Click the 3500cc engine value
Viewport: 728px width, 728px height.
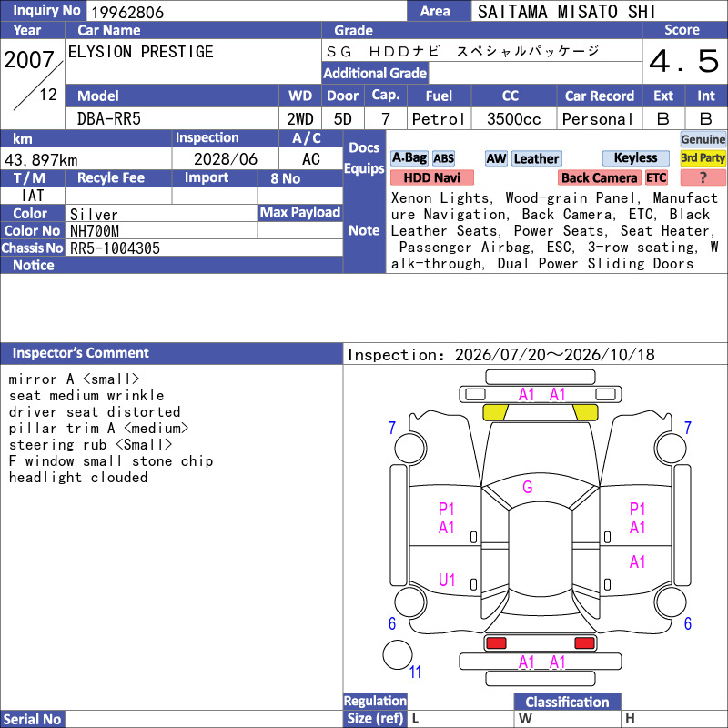pos(513,119)
